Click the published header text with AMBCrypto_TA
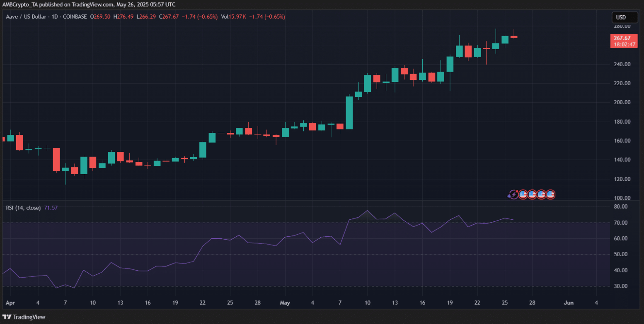 pyautogui.click(x=89, y=5)
